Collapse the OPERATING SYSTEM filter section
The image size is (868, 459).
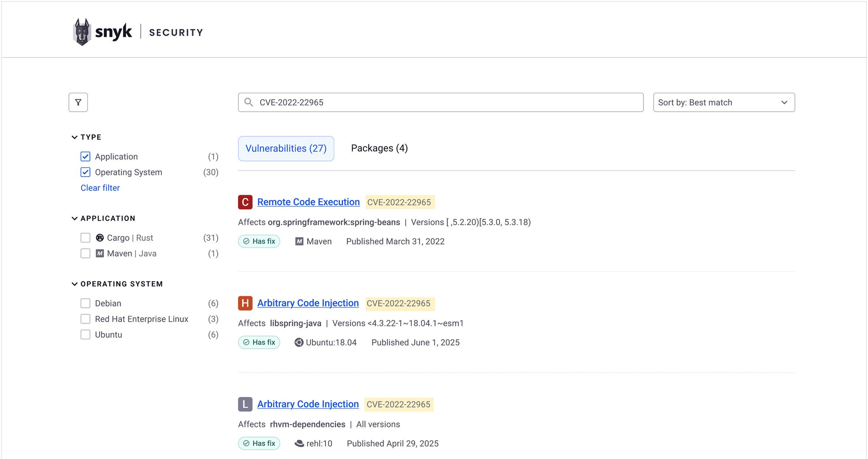pos(117,284)
